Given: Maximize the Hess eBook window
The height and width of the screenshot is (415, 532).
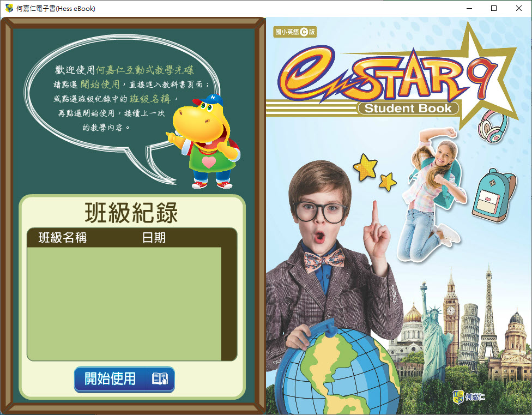Looking at the screenshot, I should click(494, 8).
